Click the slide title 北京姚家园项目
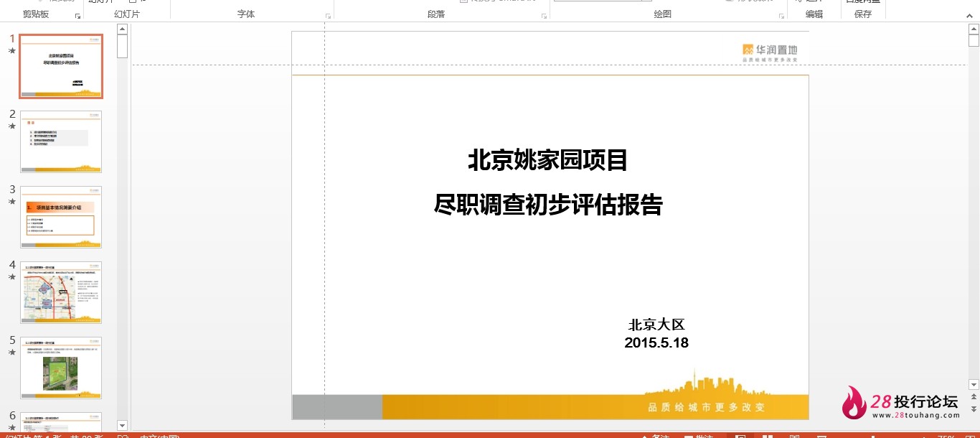Screen dimensions: 980x438 (548, 160)
